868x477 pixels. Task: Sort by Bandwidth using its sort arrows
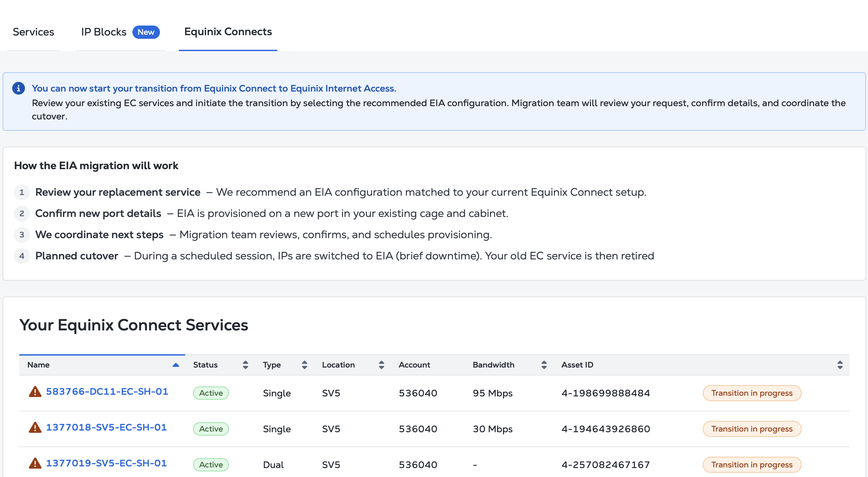[544, 365]
